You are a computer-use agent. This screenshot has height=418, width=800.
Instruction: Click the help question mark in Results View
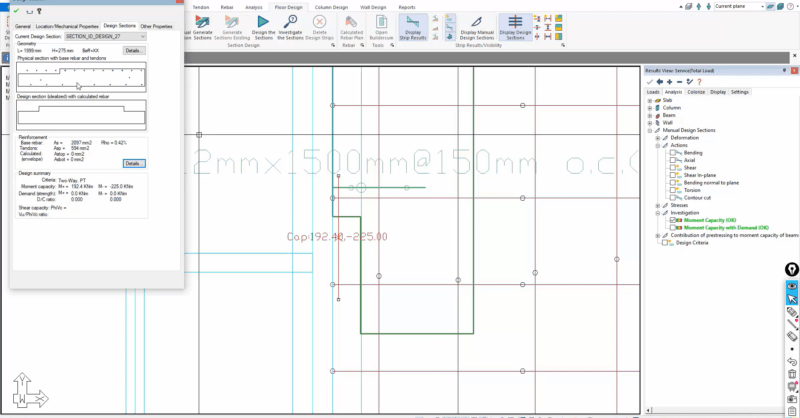coord(698,81)
